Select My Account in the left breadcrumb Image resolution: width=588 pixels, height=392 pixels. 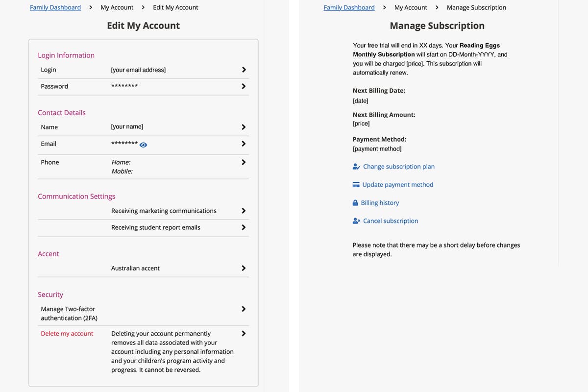click(x=117, y=7)
